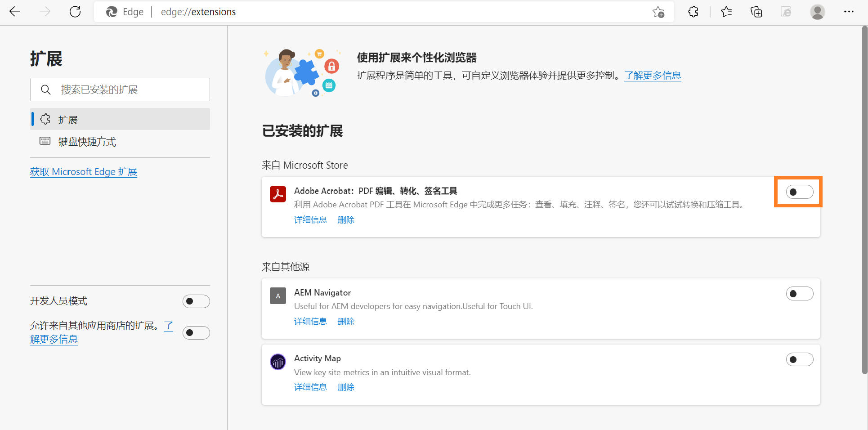The width and height of the screenshot is (868, 430).
Task: Open the Collections toolbar icon
Action: tap(756, 12)
